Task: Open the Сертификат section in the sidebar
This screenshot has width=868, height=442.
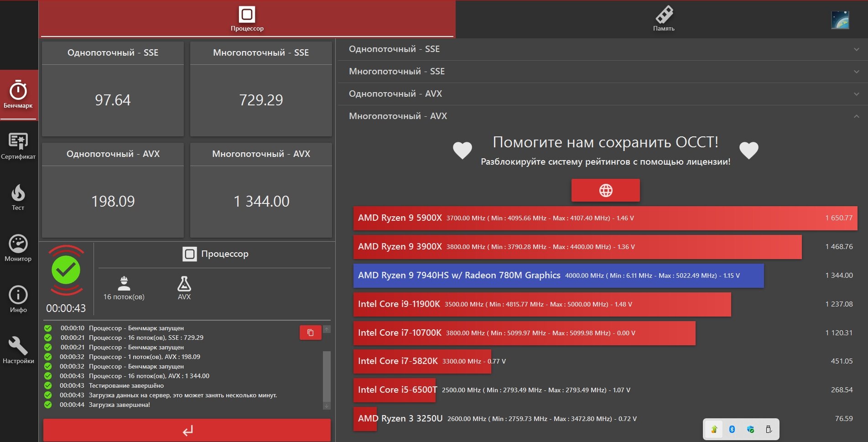Action: pos(18,146)
